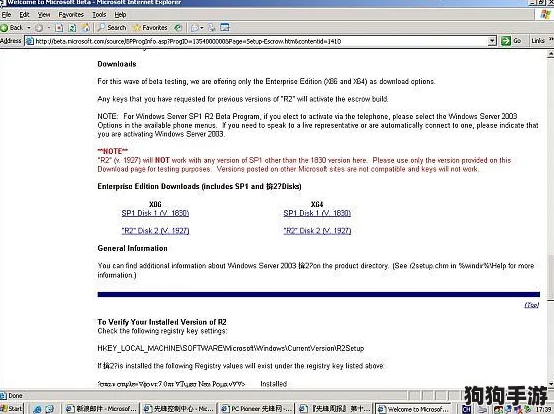
Task: Click the X64 SP1 Disk 1 link
Action: 317,213
